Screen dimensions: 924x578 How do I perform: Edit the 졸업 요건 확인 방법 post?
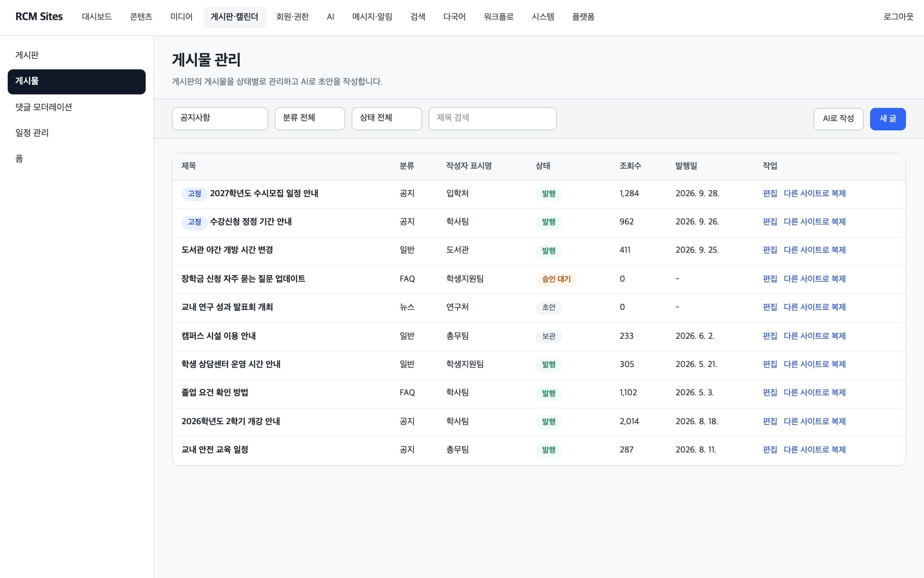click(770, 393)
